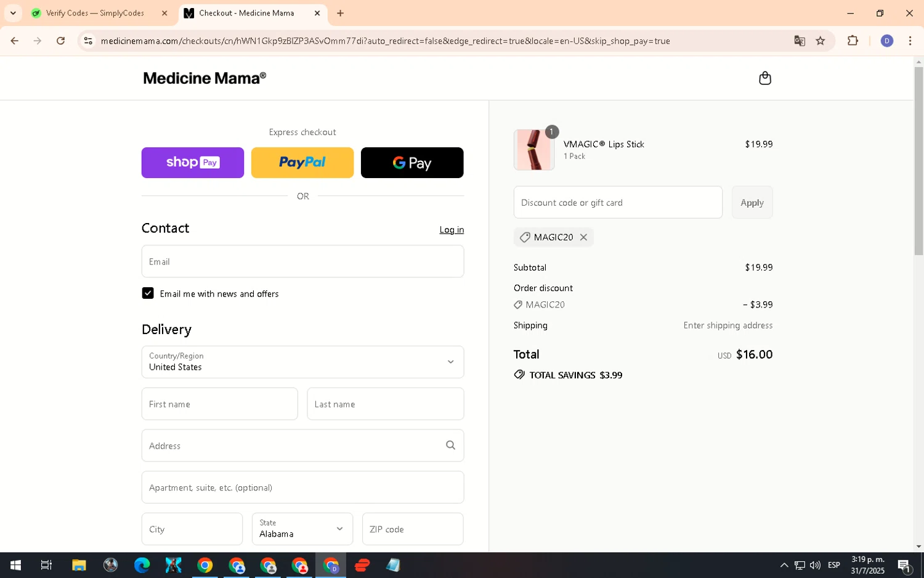924x578 pixels.
Task: Open the Chrome three-dot menu
Action: tap(910, 41)
